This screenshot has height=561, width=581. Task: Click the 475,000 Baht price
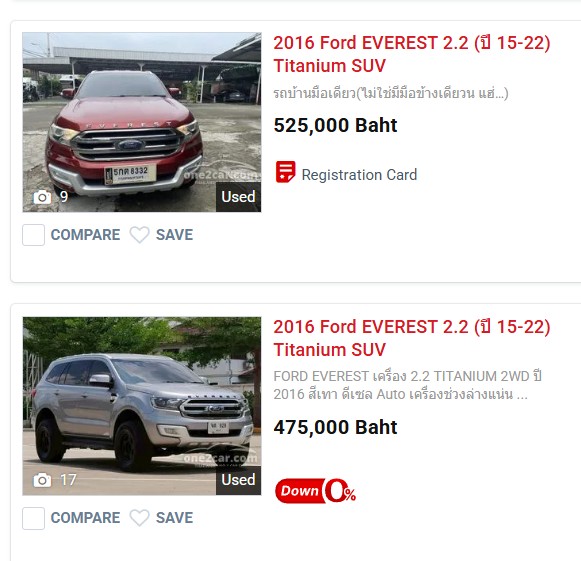pyautogui.click(x=335, y=427)
